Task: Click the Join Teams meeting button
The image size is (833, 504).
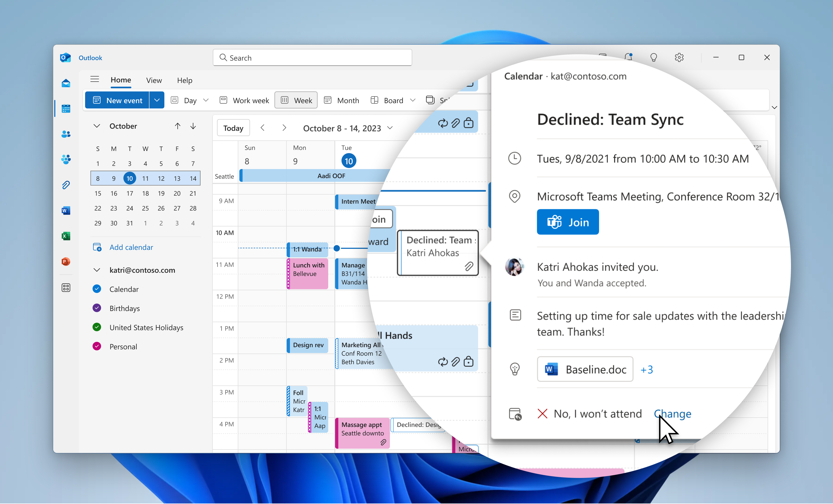Action: (x=568, y=222)
